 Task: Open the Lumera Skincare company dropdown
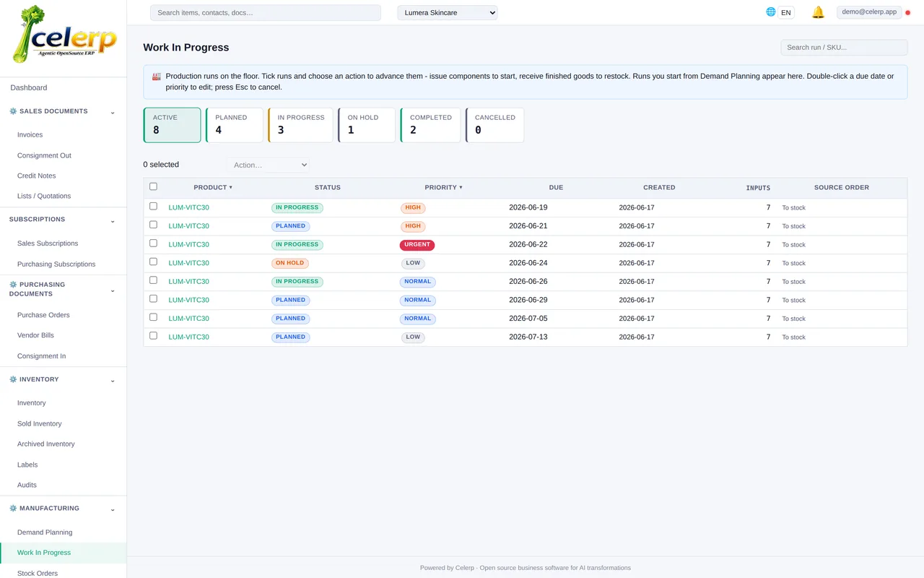[448, 12]
